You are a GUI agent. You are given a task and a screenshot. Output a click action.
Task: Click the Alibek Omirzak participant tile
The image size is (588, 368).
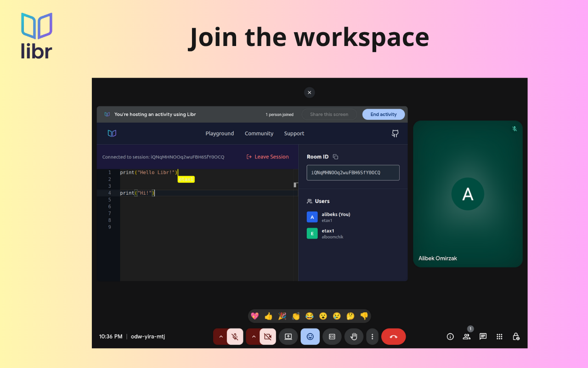468,194
